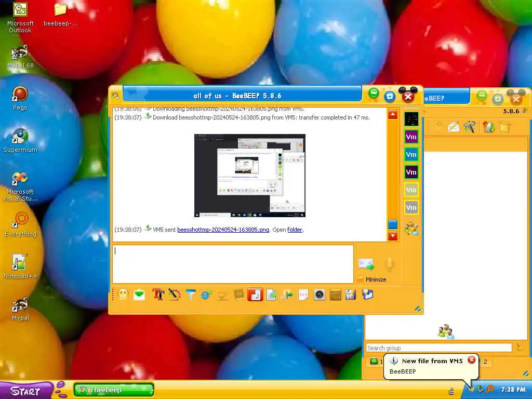Screen dimensions: 532x399
Task: Open the beebeep folder on desktop
Action: tap(60, 14)
